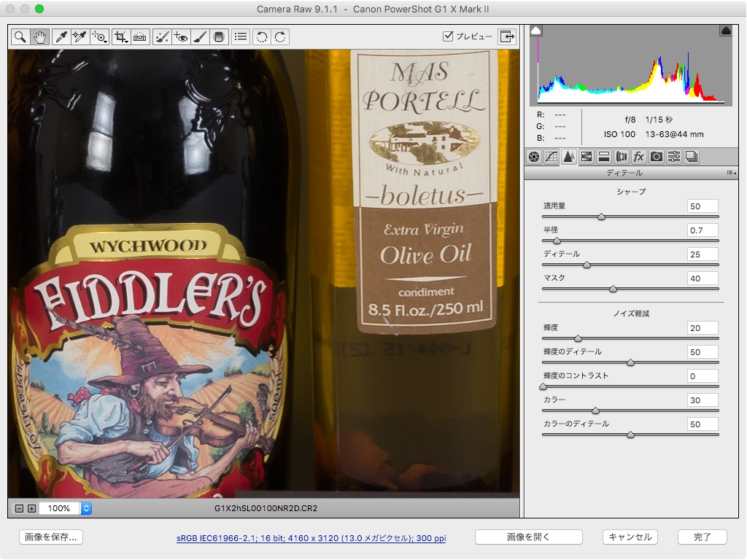
Task: Toggle full screen mode icon
Action: (506, 36)
